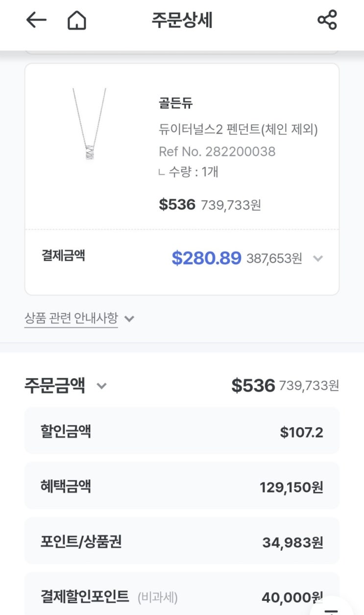Tap the blue $280.89 payment amount
This screenshot has width=364, height=615.
pyautogui.click(x=206, y=258)
